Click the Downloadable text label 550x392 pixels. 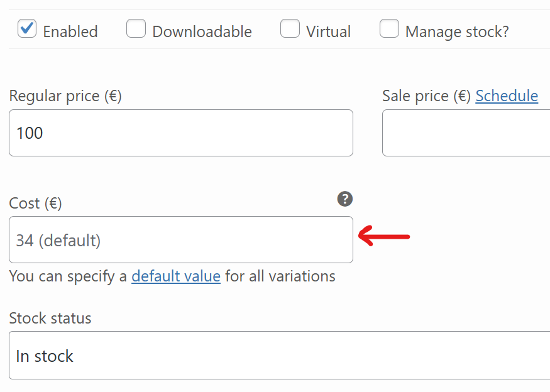[202, 31]
